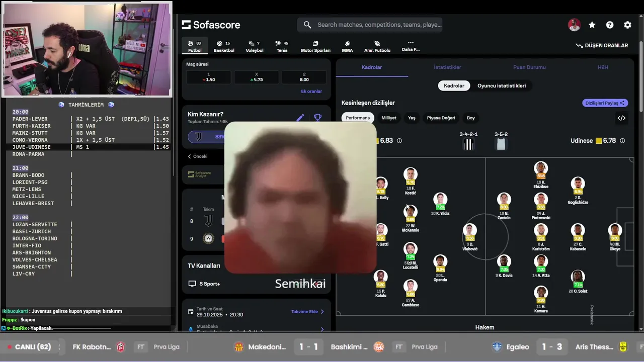This screenshot has height=362, width=644.
Task: Open the Voleybol sport tab
Action: [x=255, y=46]
